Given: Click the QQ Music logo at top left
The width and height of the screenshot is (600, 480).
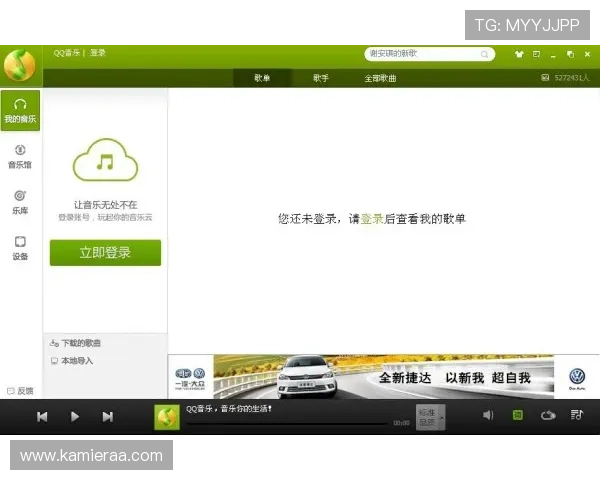Looking at the screenshot, I should pyautogui.click(x=19, y=65).
